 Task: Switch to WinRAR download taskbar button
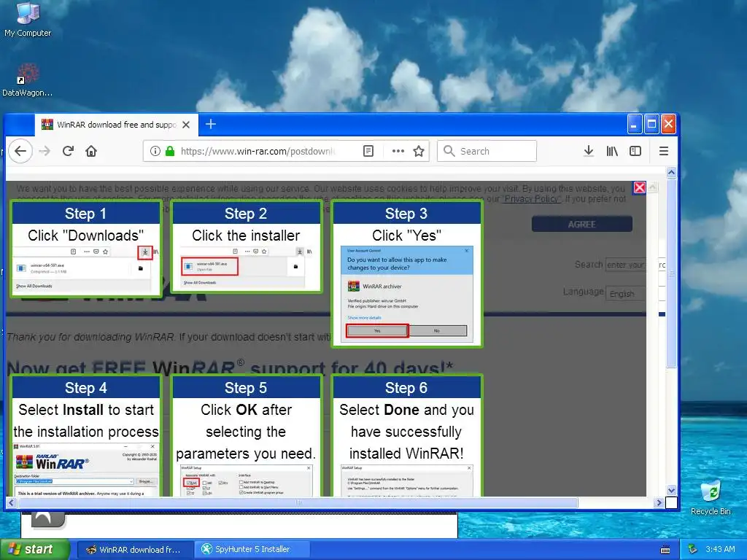pyautogui.click(x=134, y=550)
